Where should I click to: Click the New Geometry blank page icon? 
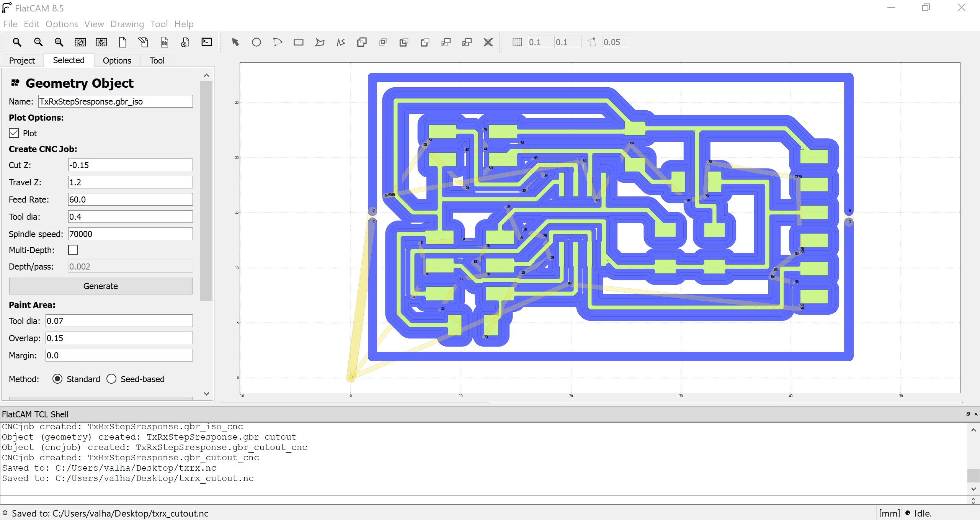122,42
